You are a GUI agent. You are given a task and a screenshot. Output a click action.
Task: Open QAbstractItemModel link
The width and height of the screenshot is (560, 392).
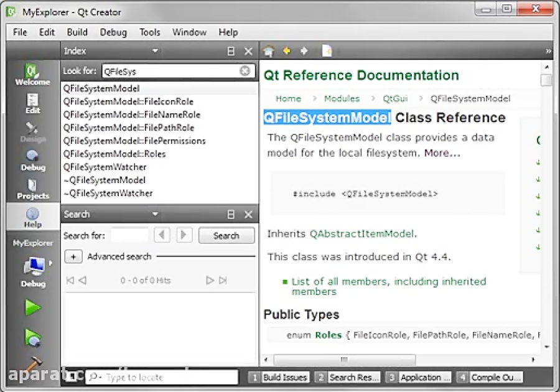pyautogui.click(x=362, y=234)
